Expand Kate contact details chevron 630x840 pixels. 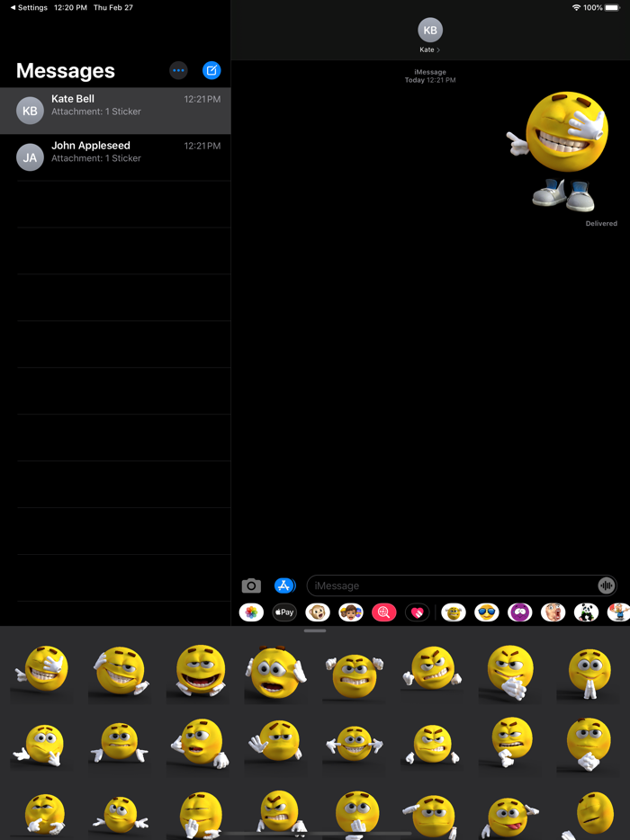(x=438, y=49)
